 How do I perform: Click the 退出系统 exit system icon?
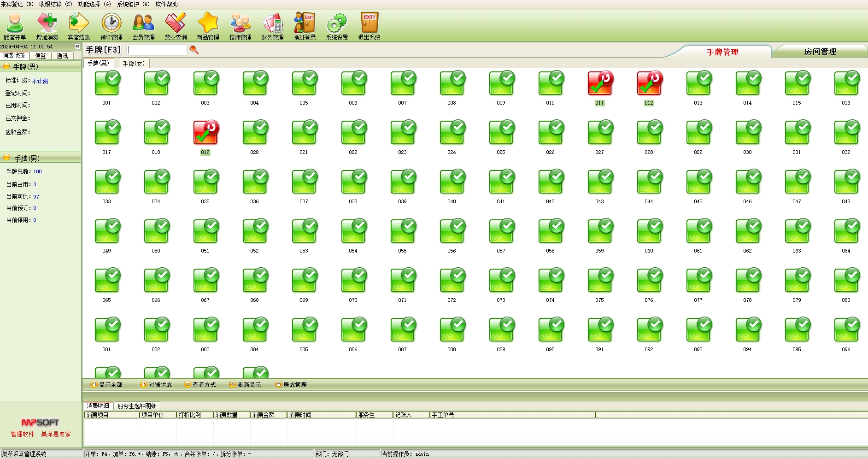point(369,27)
